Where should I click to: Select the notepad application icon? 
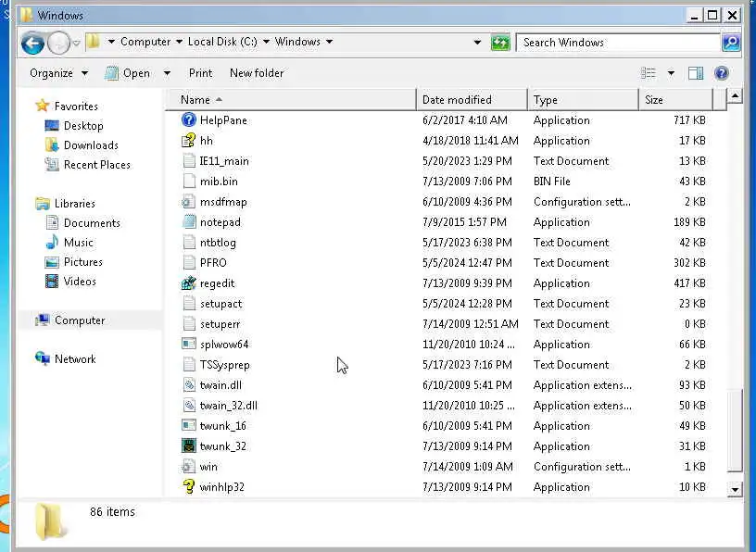pos(188,221)
